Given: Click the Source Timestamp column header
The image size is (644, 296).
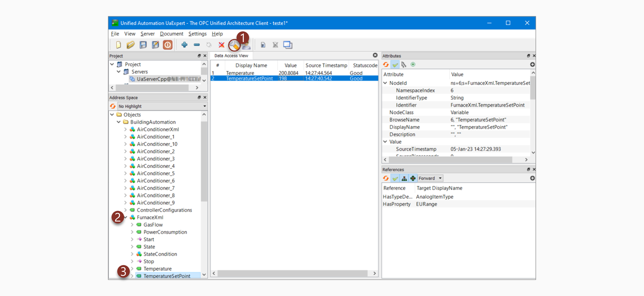Looking at the screenshot, I should [326, 65].
